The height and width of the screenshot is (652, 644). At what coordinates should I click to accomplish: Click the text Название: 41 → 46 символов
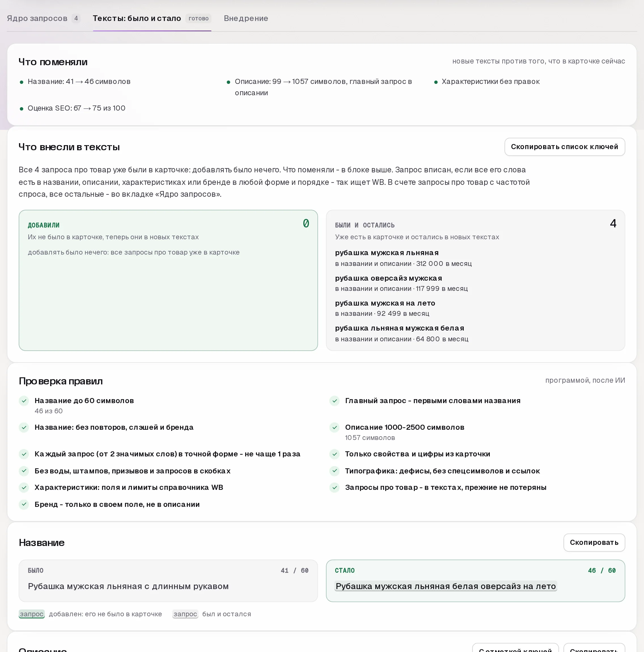tap(79, 81)
